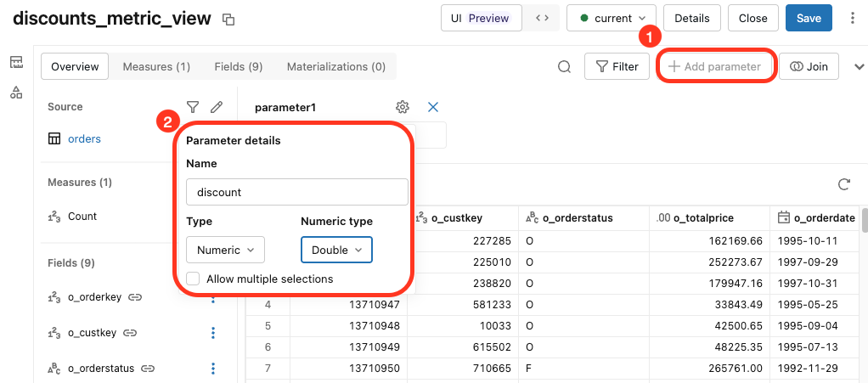Copy the discounts_metric_view name icon

(228, 20)
